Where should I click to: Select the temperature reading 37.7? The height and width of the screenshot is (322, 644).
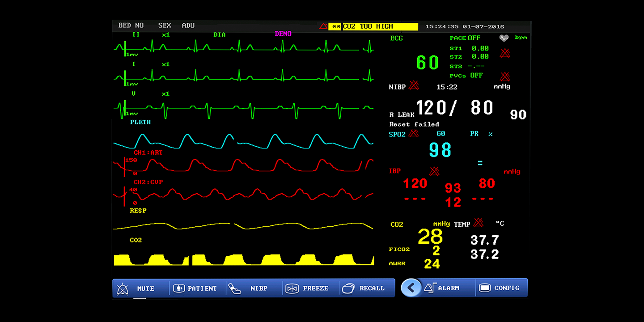[484, 240]
